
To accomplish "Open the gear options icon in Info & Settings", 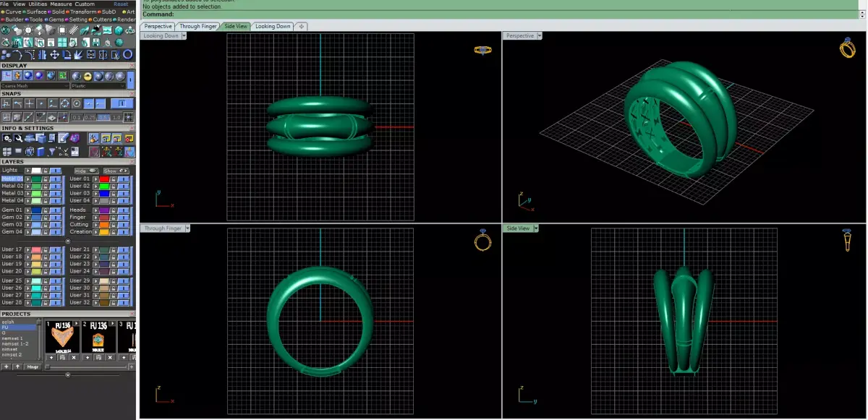I will tap(7, 138).
